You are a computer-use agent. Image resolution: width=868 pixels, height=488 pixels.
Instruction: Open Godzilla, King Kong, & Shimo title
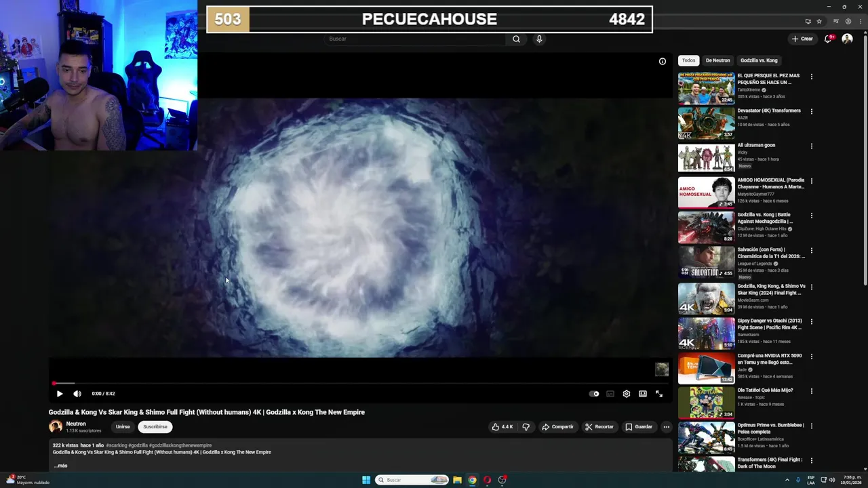click(771, 289)
